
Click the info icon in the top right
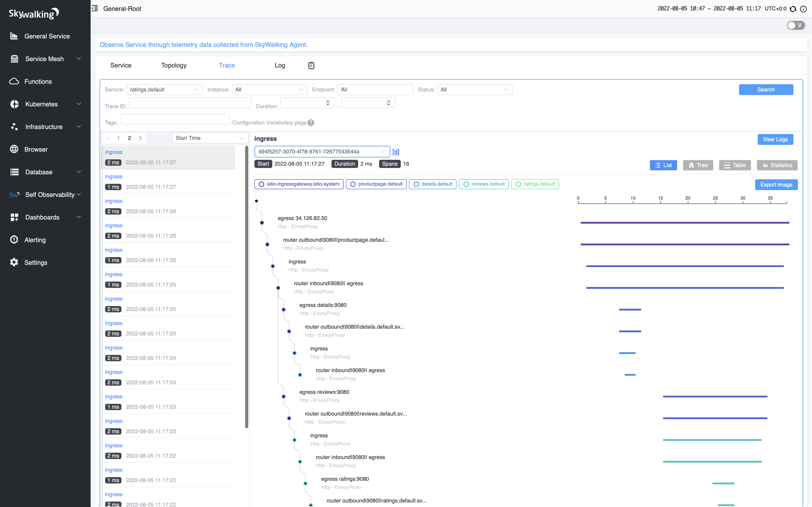(x=803, y=9)
